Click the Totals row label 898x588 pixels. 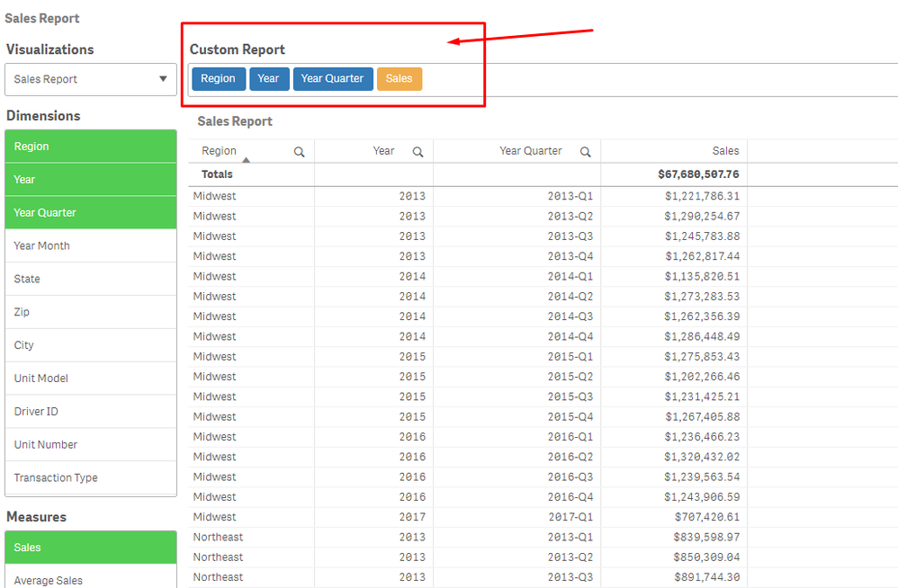tap(217, 174)
